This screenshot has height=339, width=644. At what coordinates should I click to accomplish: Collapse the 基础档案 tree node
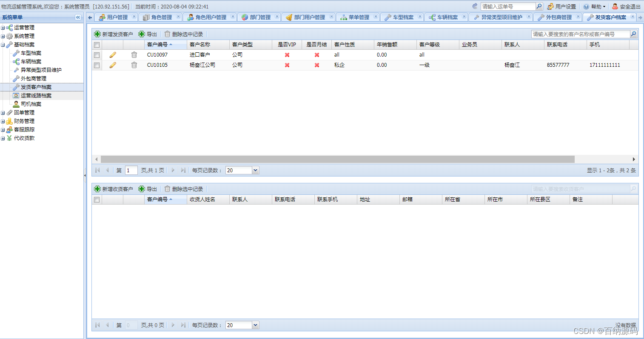click(x=3, y=45)
